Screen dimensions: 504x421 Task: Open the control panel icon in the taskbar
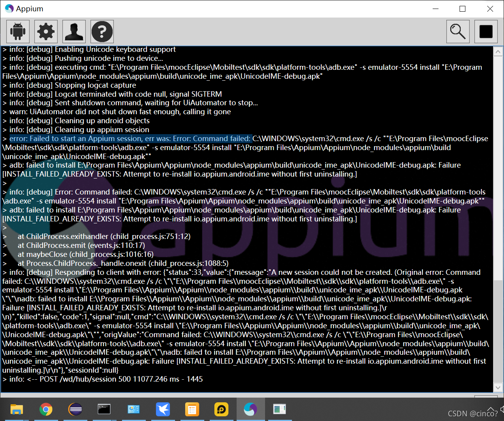click(x=134, y=409)
